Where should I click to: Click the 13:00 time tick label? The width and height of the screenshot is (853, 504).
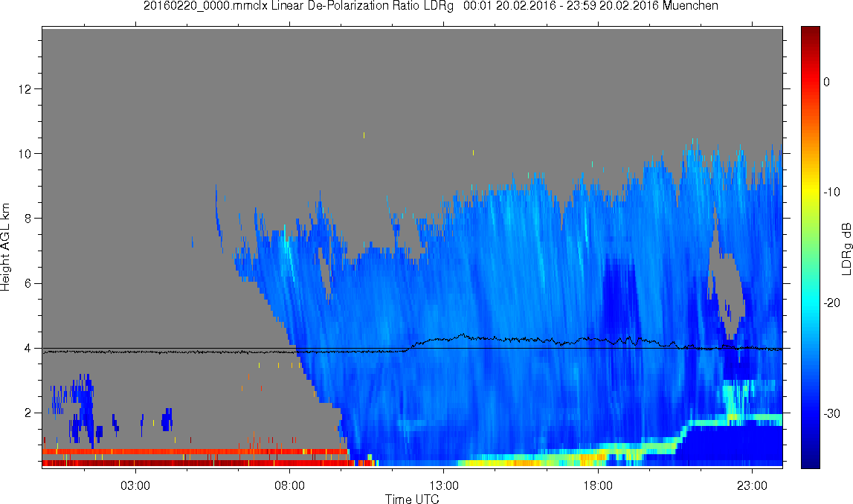point(443,485)
